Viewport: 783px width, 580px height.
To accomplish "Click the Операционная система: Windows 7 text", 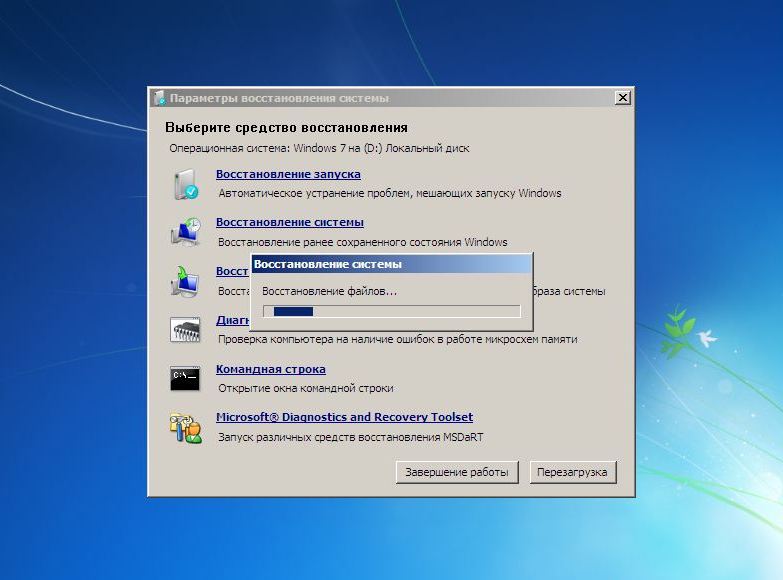I will point(319,148).
